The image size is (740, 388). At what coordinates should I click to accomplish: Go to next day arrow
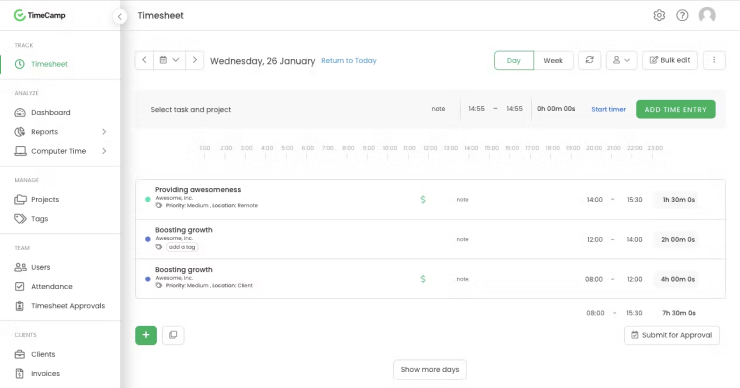(194, 60)
